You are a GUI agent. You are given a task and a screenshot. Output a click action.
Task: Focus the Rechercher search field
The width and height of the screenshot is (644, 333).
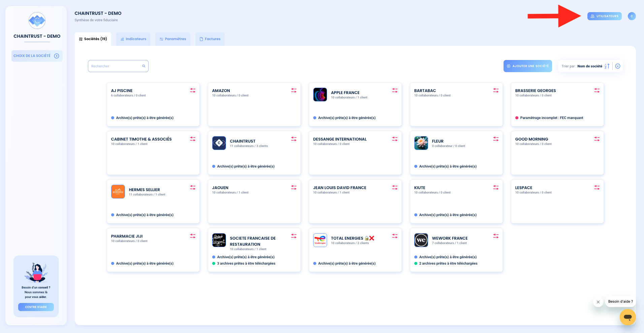[x=118, y=66]
